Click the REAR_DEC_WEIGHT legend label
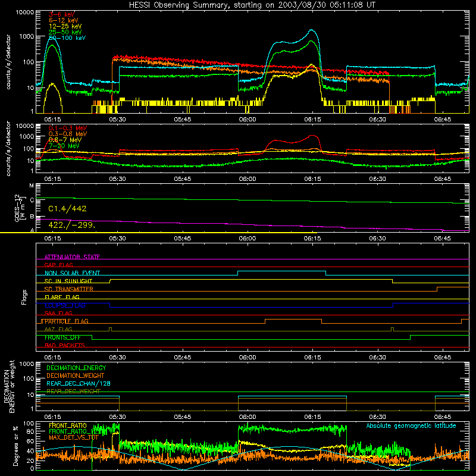The width and height of the screenshot is (476, 476). pos(73,392)
